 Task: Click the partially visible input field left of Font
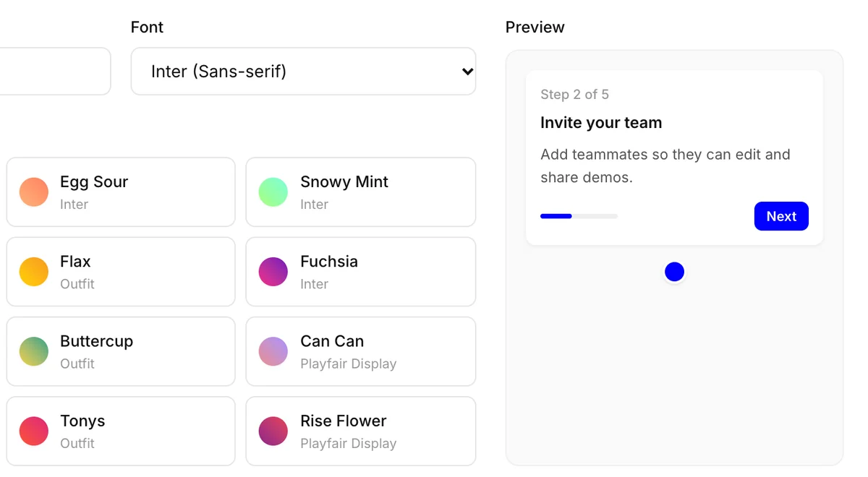55,72
